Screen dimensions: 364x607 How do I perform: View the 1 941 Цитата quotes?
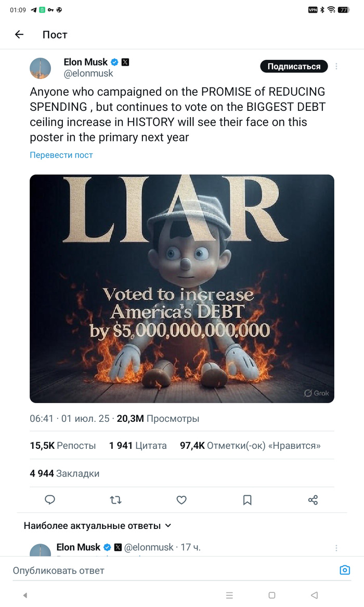[138, 446]
